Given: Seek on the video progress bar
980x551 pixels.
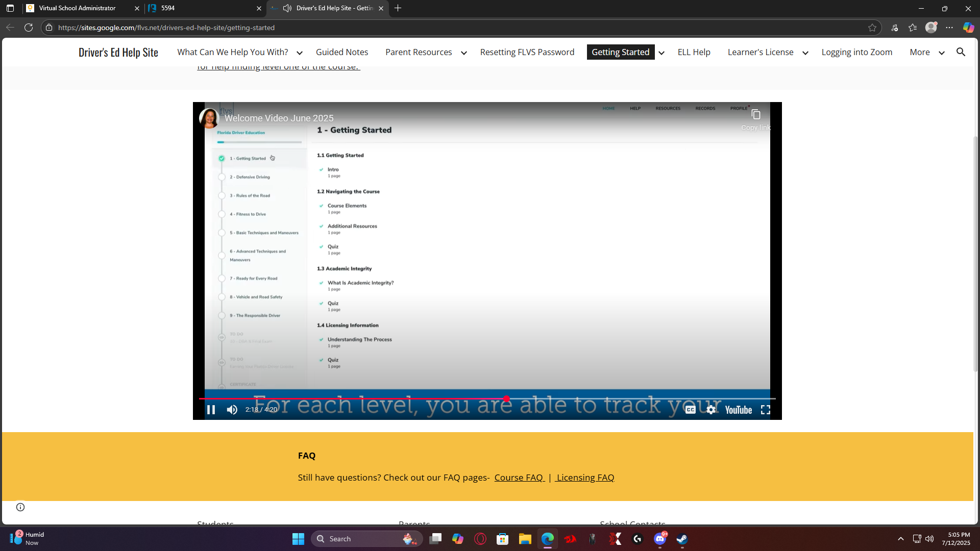Looking at the screenshot, I should [612, 398].
